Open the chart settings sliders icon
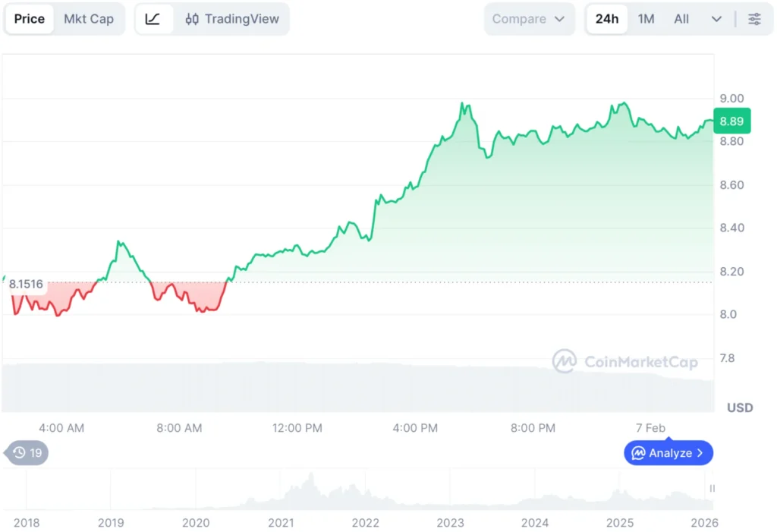 click(x=755, y=19)
